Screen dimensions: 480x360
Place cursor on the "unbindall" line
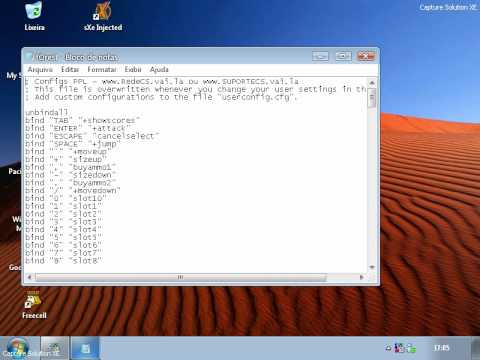click(x=47, y=112)
